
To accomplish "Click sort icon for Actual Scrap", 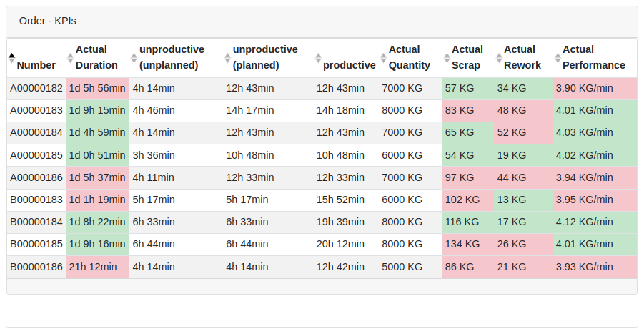I will tap(446, 57).
